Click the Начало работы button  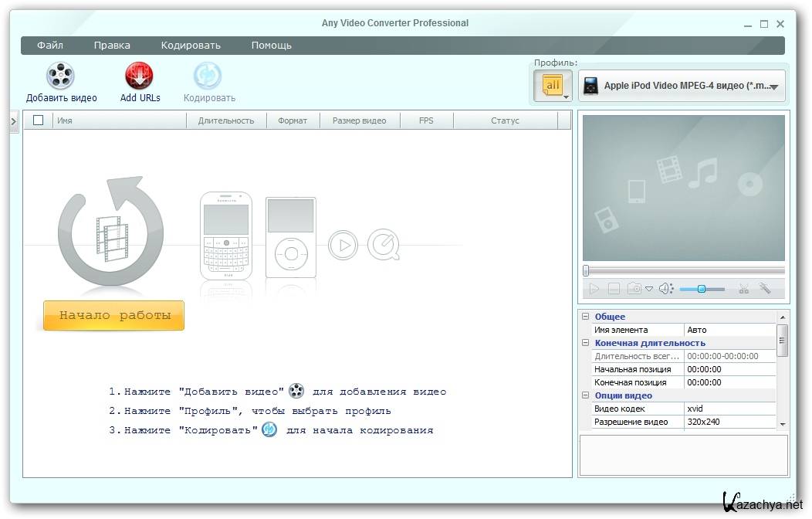pos(113,315)
